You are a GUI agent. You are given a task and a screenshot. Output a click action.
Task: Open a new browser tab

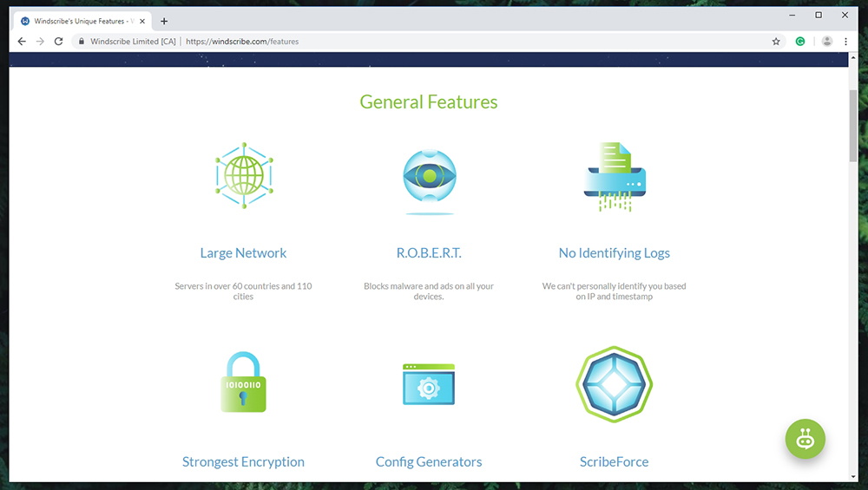coord(164,21)
